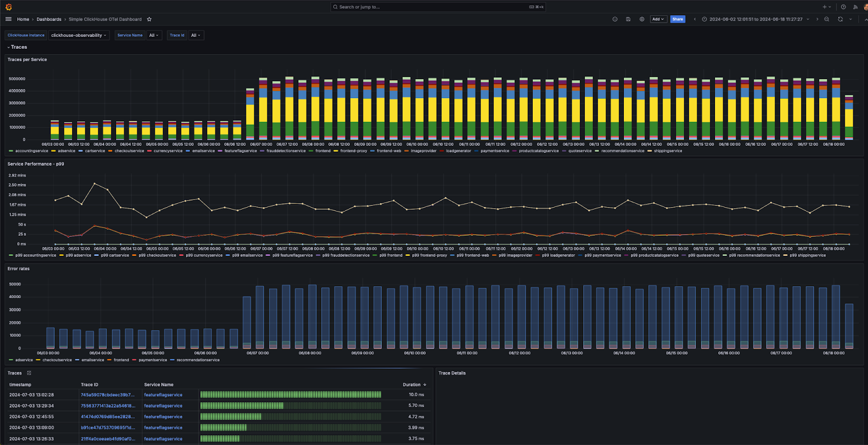Toggle p99 checkoutservice legend series

click(x=157, y=255)
